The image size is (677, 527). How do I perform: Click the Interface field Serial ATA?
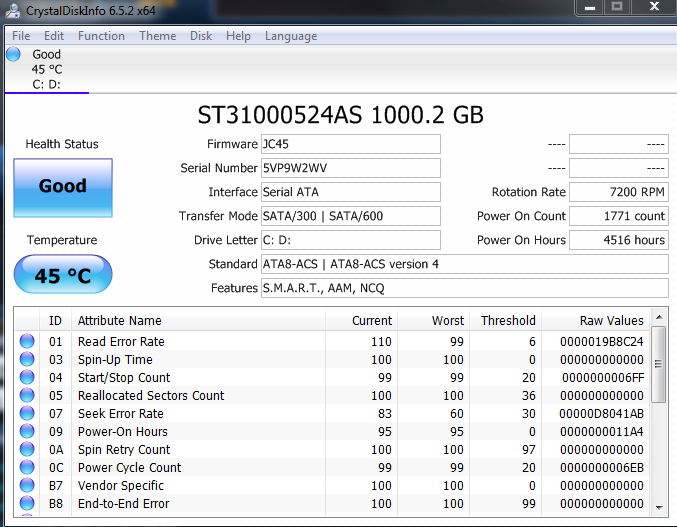351,192
